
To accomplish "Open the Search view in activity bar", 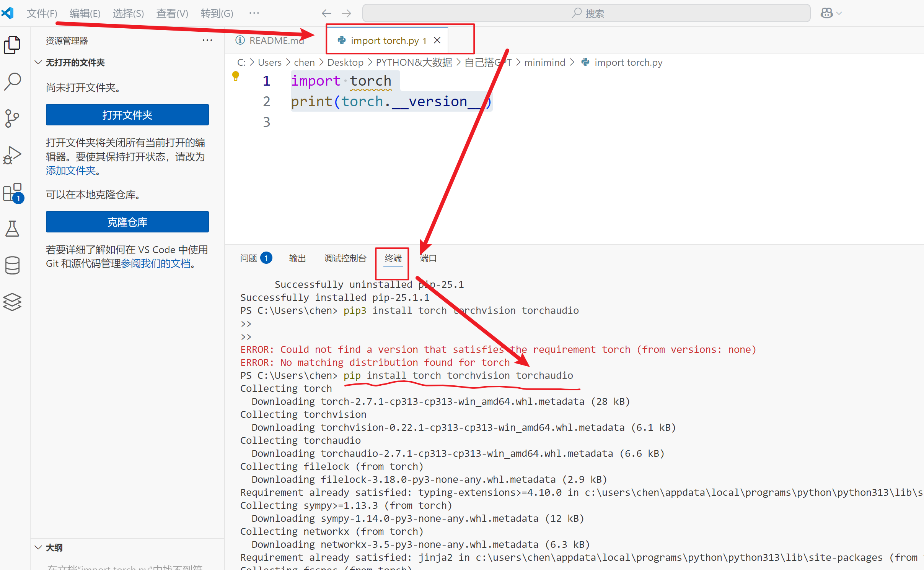I will click(x=12, y=81).
